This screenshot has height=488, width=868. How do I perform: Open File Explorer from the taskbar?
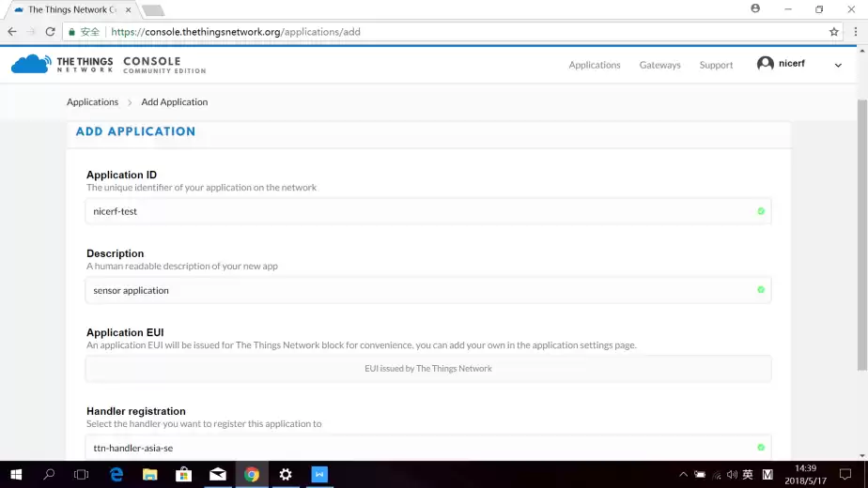coord(150,475)
